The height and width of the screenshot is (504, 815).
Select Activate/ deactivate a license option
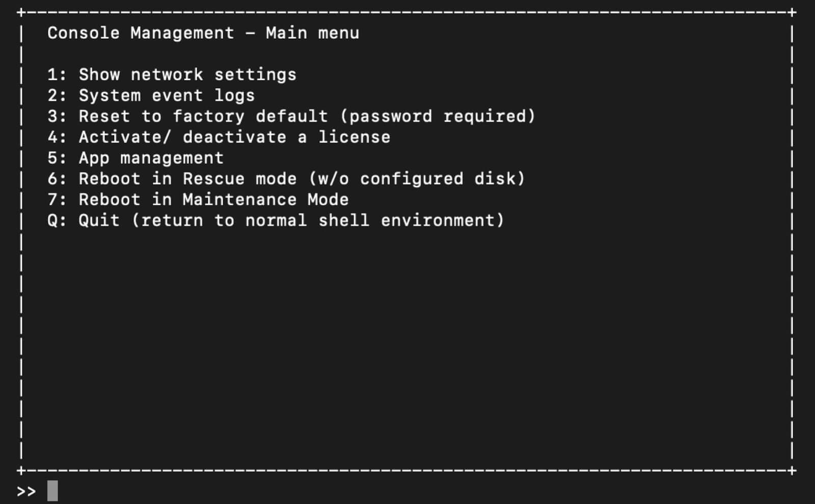[219, 137]
